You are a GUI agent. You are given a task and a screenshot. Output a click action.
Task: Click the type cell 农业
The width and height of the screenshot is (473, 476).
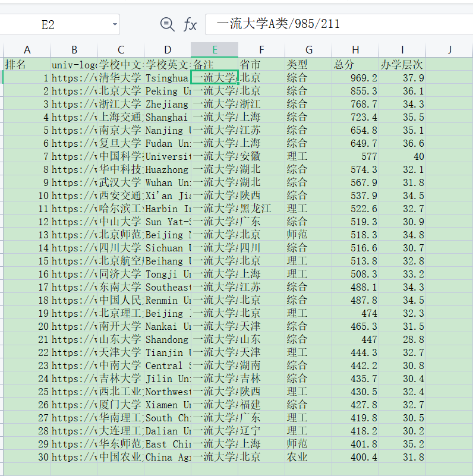point(308,456)
